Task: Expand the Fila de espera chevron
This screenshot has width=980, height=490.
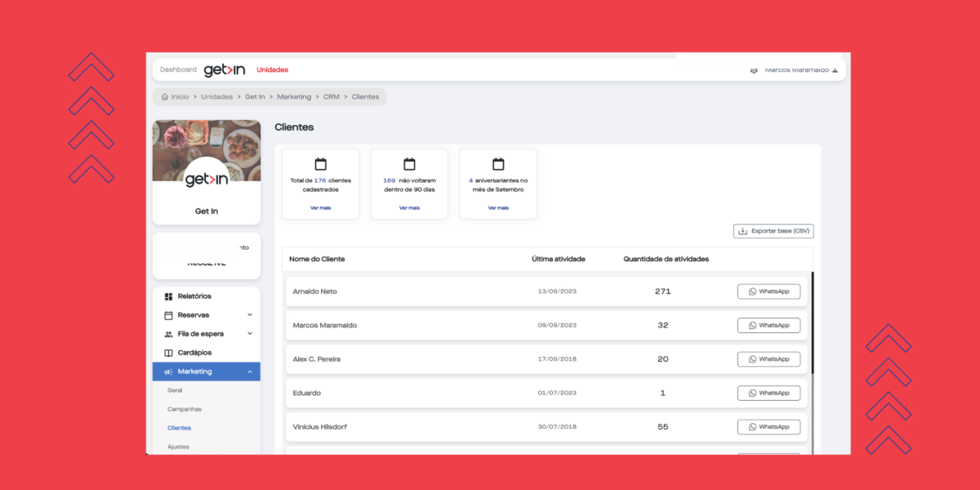Action: 250,334
